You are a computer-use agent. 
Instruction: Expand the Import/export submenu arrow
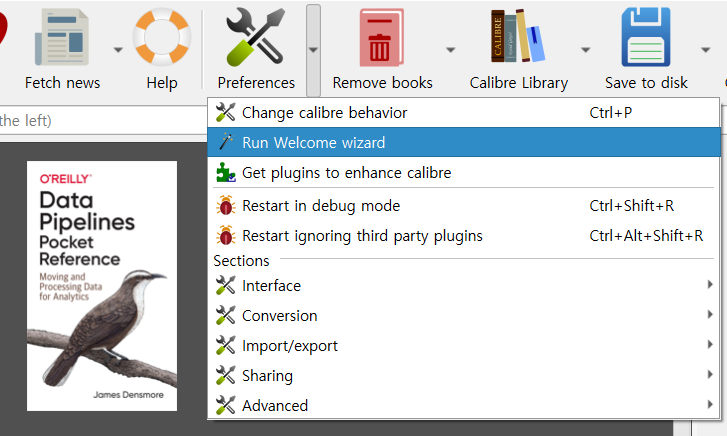710,345
